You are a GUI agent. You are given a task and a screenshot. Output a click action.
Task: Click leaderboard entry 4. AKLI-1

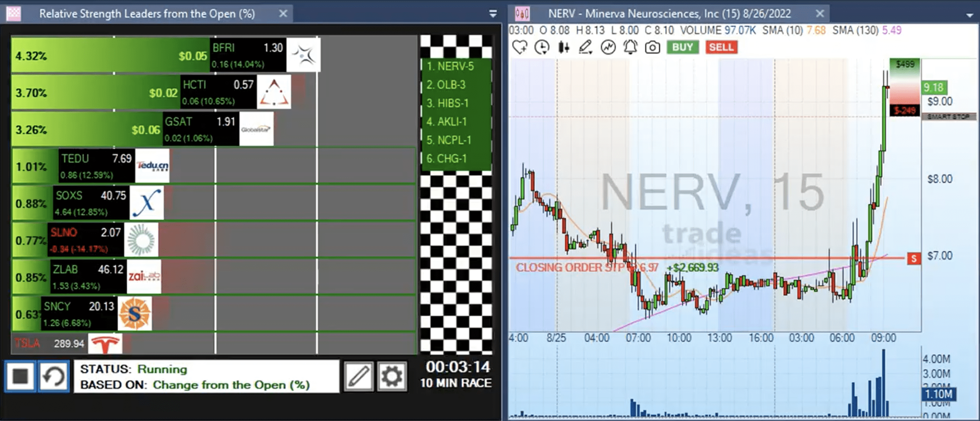[x=446, y=122]
